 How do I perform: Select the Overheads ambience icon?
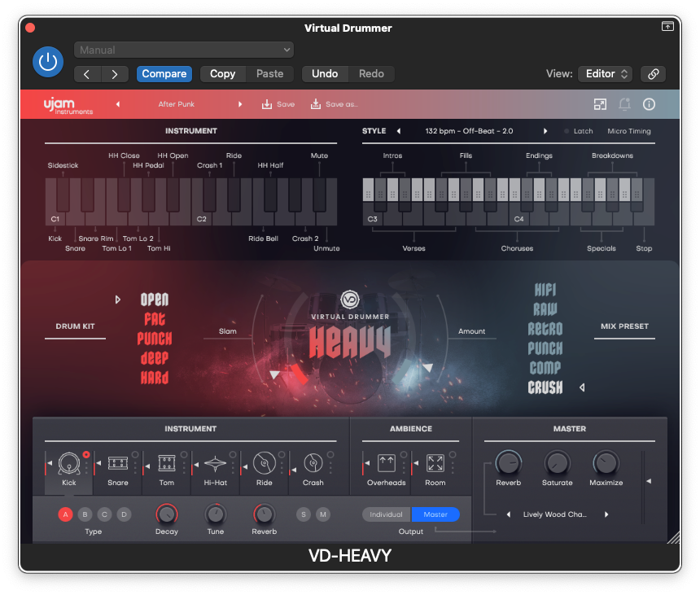(x=386, y=463)
